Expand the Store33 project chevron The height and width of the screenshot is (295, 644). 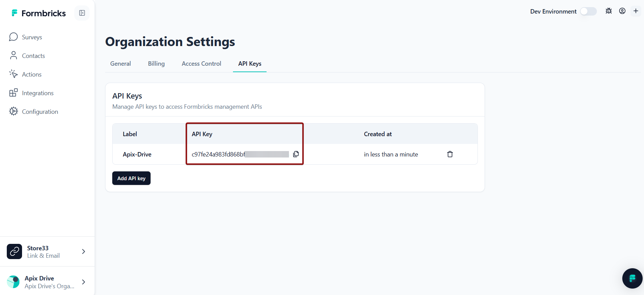pos(83,251)
